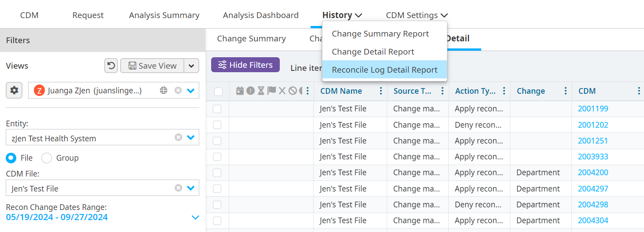This screenshot has width=644, height=232.
Task: Clear the CDM File field selection
Action: 178,188
